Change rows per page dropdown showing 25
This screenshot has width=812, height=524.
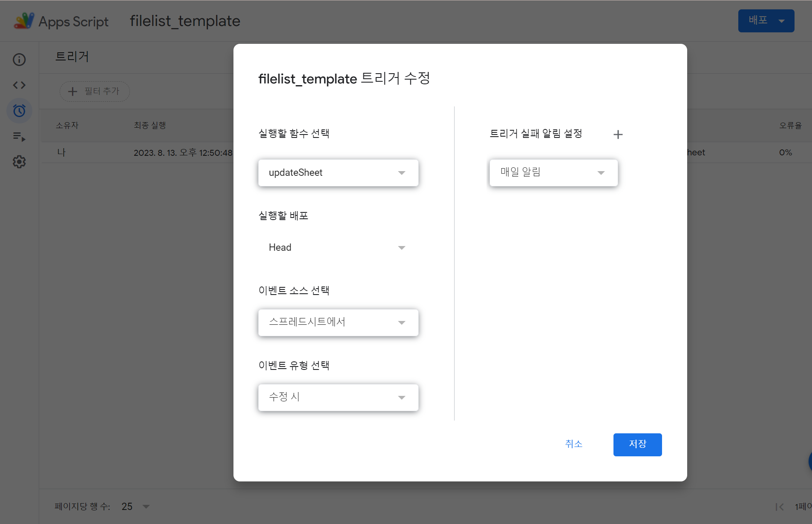[x=135, y=507]
